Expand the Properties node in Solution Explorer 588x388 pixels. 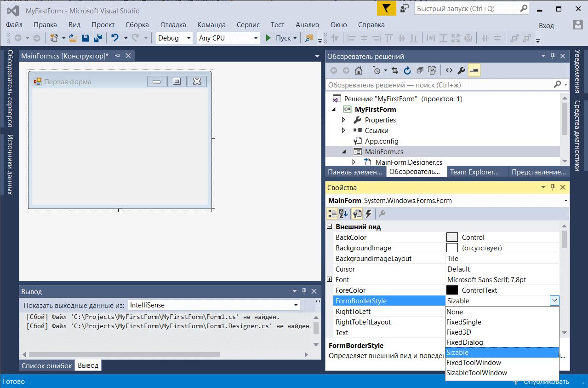pos(343,120)
